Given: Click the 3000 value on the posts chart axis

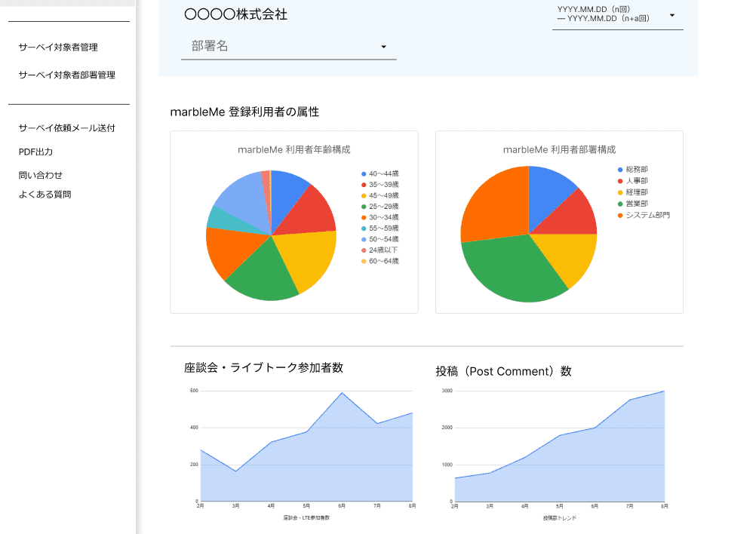Looking at the screenshot, I should 447,391.
